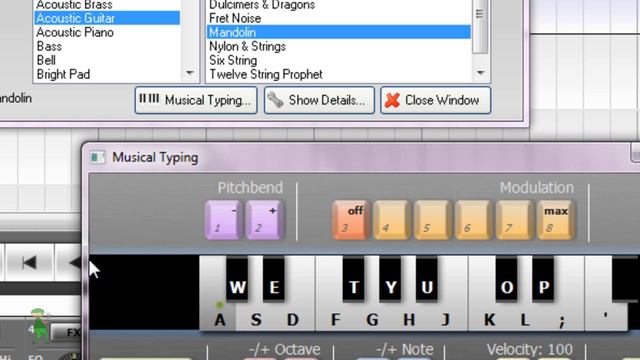The width and height of the screenshot is (640, 360).
Task: Set Modulation level with key 7
Action: [x=514, y=220]
